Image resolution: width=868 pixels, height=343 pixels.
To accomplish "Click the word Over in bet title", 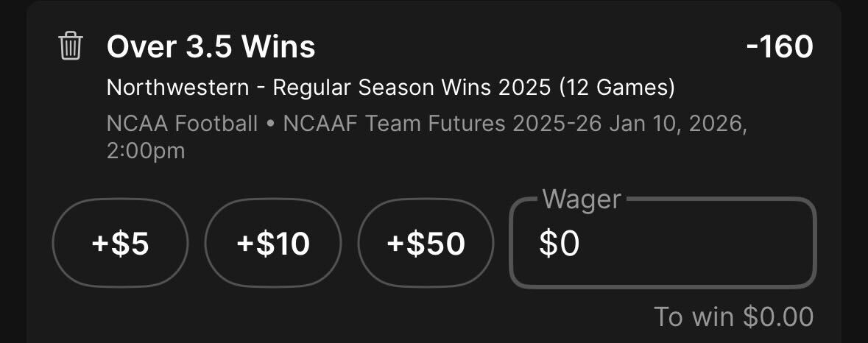I will (141, 46).
